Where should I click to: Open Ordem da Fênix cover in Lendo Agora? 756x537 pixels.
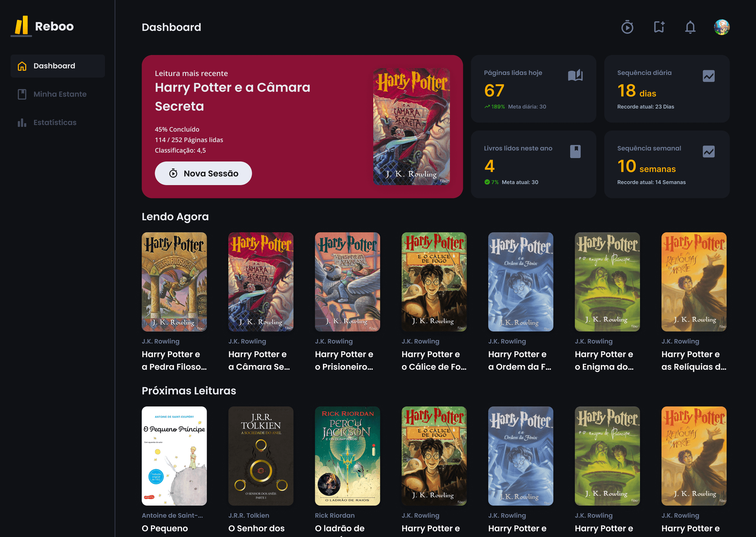tap(521, 282)
